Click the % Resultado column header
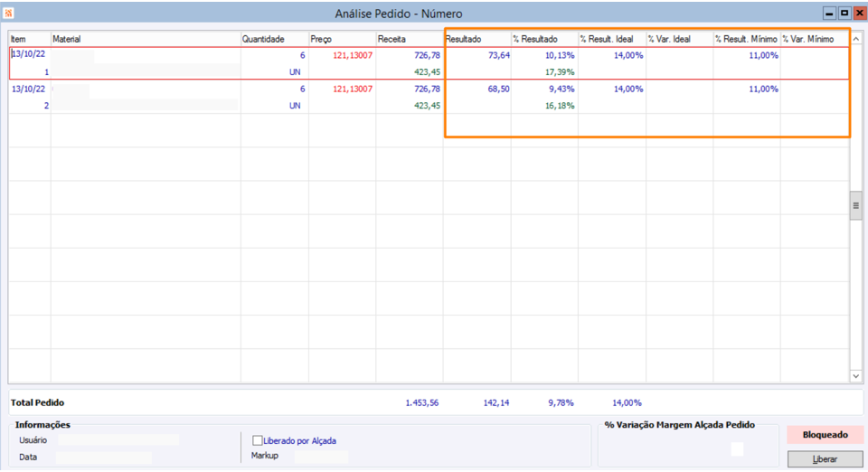 point(544,40)
